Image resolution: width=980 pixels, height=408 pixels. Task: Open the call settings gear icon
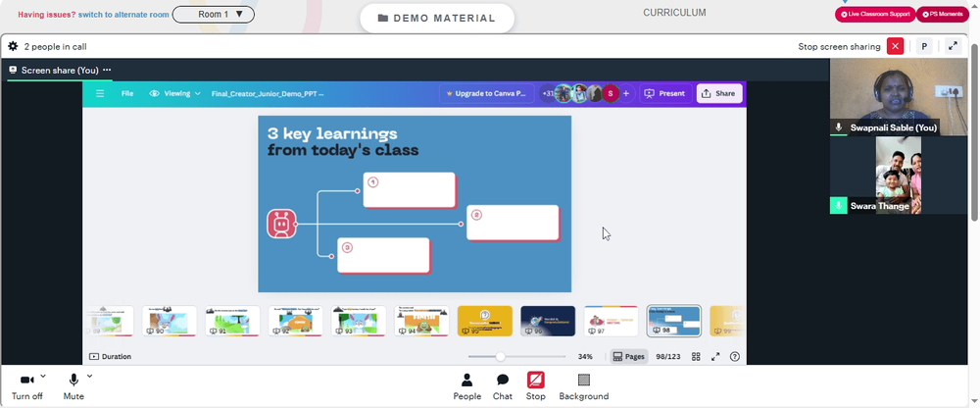(x=13, y=46)
